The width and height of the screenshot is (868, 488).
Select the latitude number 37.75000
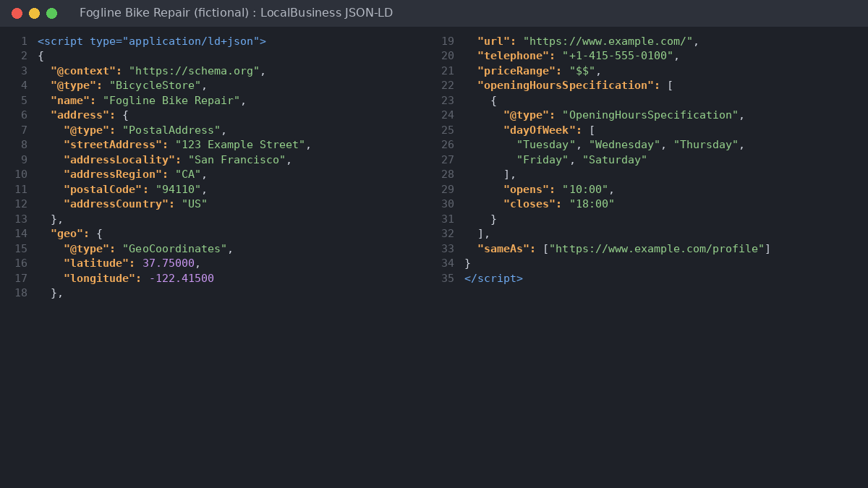pyautogui.click(x=169, y=263)
